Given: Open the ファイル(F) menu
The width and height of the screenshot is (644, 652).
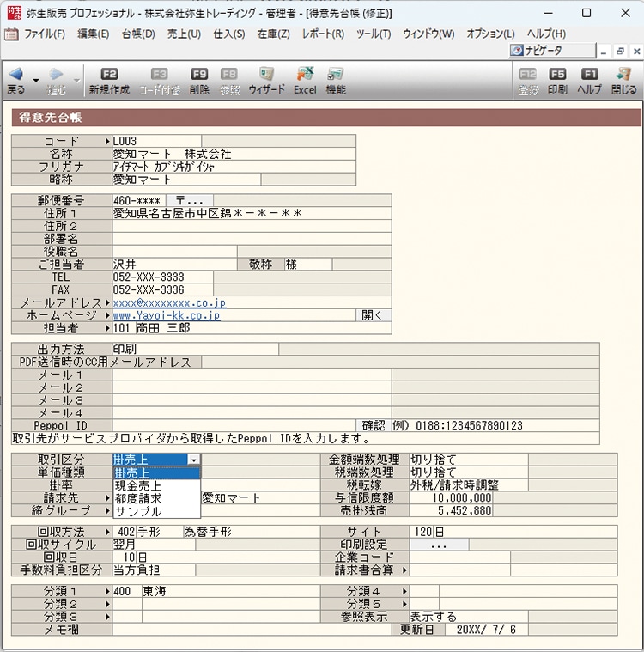Looking at the screenshot, I should (45, 34).
